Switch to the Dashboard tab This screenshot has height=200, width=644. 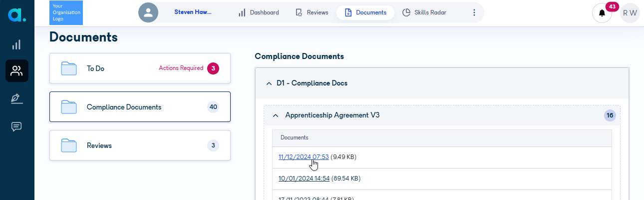pos(259,12)
